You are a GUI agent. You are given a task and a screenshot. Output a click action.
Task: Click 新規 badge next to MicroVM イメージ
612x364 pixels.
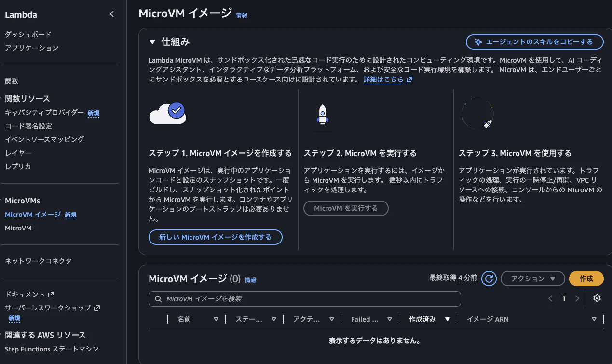coord(71,215)
